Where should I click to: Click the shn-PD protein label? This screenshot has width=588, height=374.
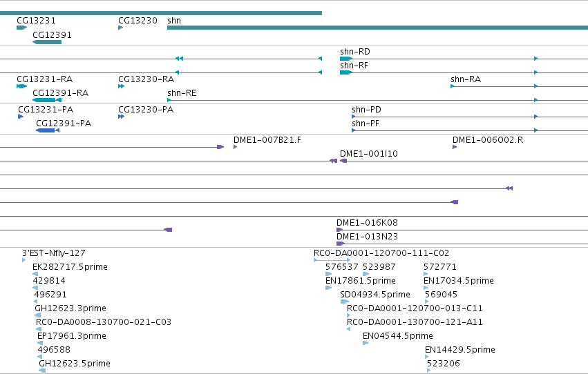click(x=366, y=110)
